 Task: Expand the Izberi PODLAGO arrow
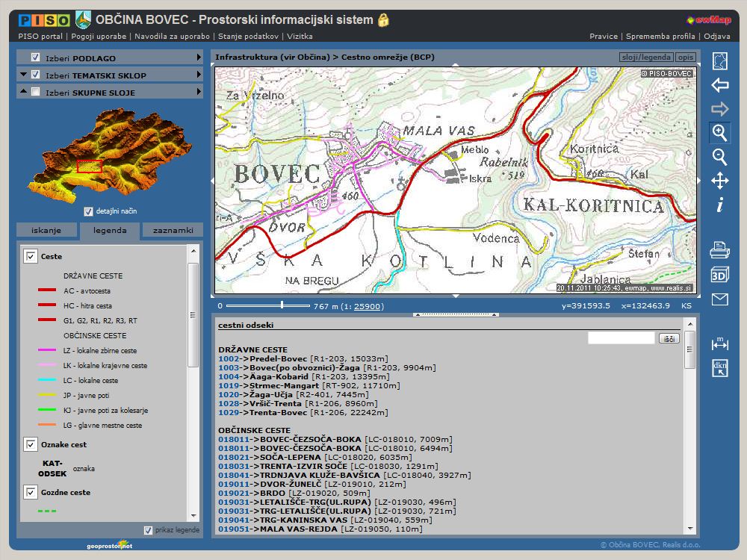tap(199, 57)
